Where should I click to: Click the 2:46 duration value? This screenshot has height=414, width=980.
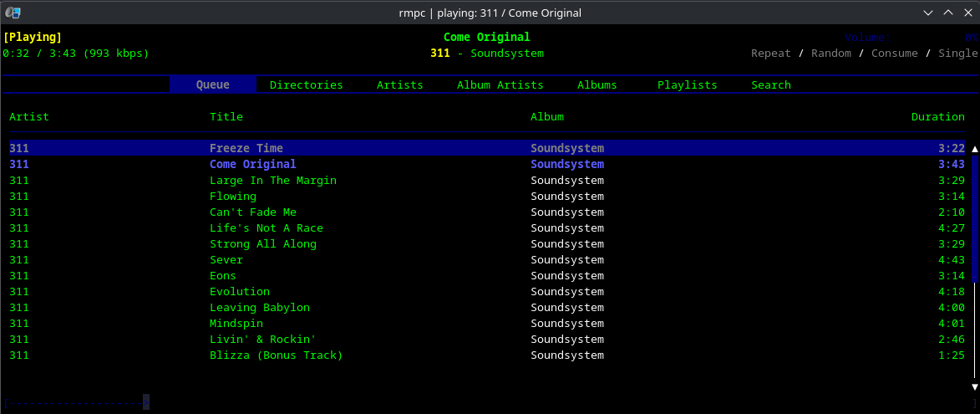[x=952, y=340]
